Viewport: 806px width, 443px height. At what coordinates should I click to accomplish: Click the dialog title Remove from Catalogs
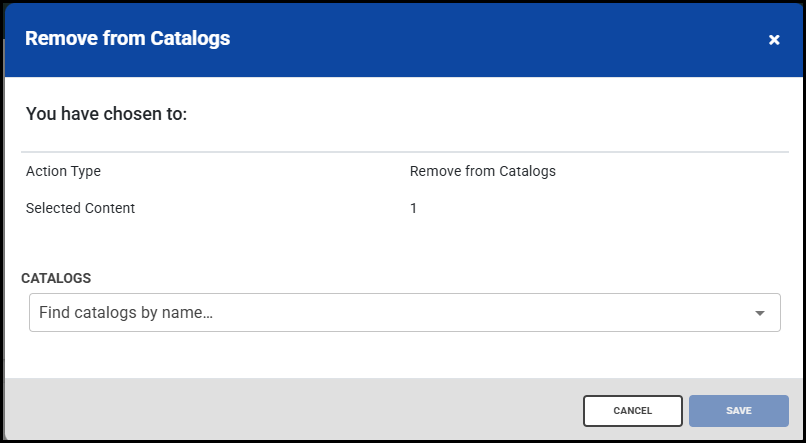127,39
